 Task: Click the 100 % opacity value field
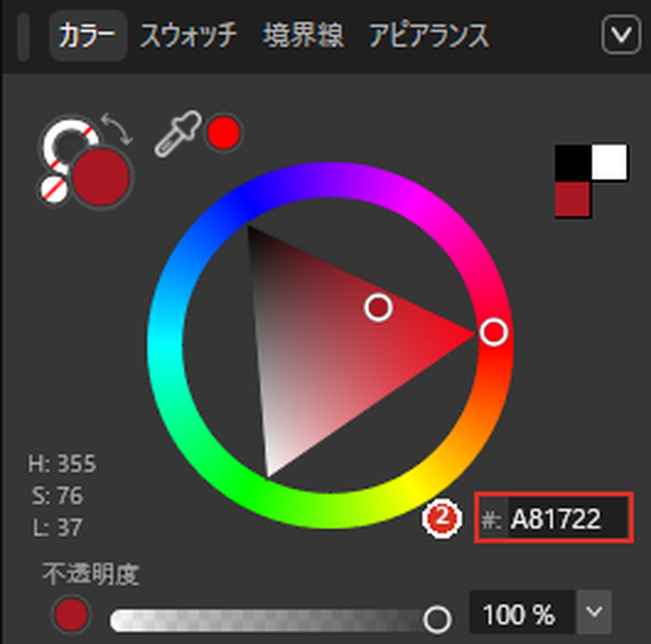[522, 612]
